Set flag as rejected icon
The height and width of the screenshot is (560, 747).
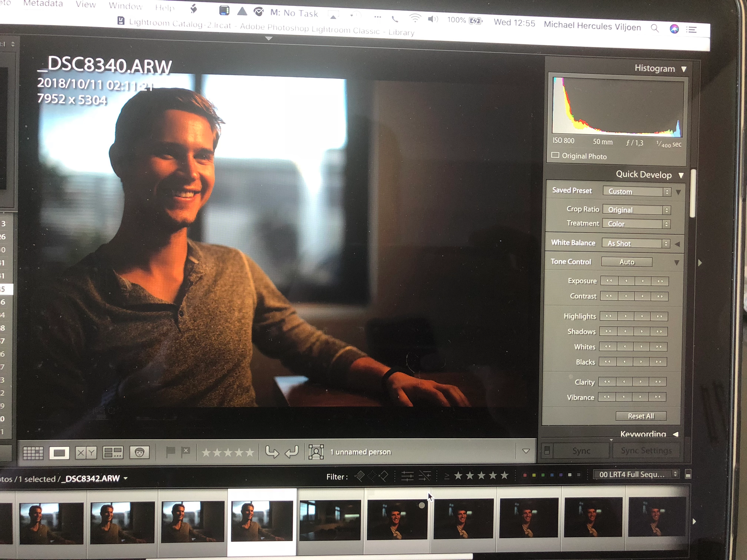pyautogui.click(x=186, y=452)
